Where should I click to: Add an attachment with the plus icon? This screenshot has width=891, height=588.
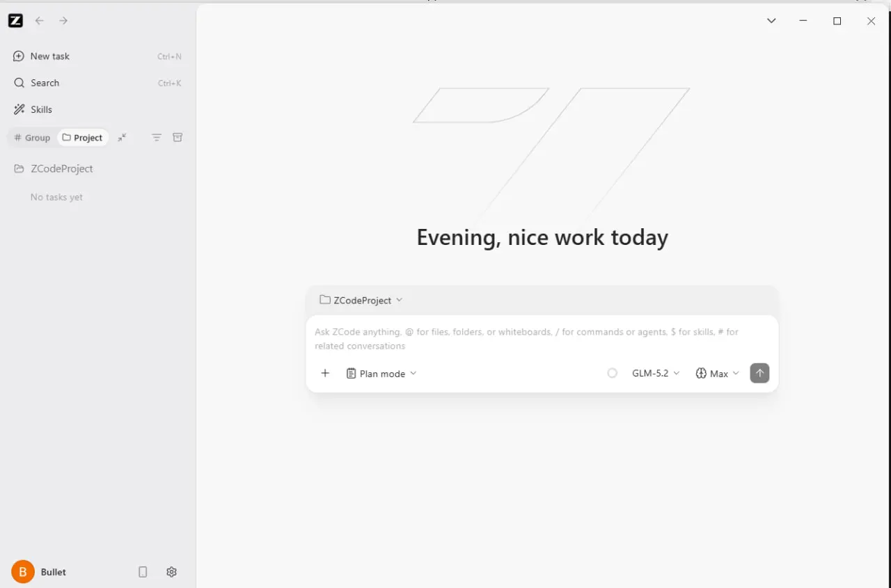(x=325, y=374)
